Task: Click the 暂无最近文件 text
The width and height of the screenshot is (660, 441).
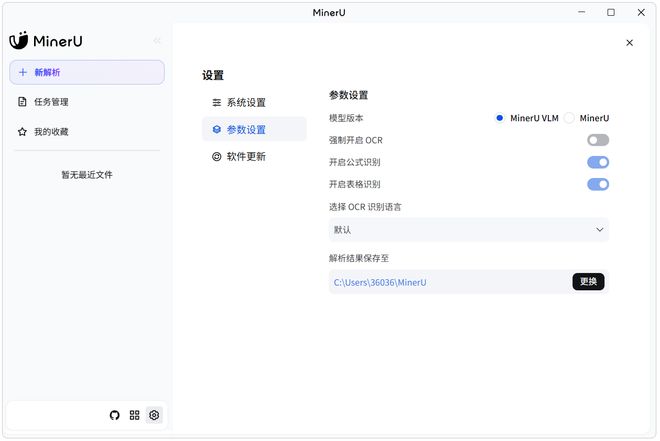Action: pos(87,175)
